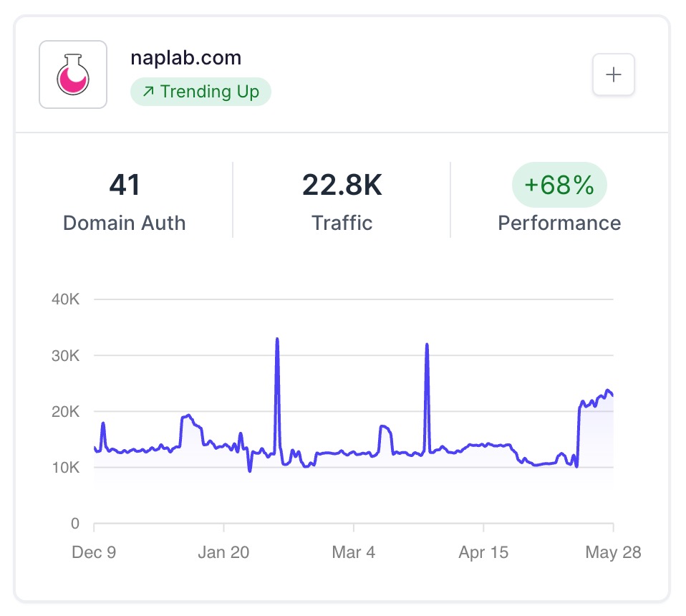Viewport: 686px width, 616px height.
Task: Click the tallest chart spike near 33K
Action: pyautogui.click(x=277, y=340)
